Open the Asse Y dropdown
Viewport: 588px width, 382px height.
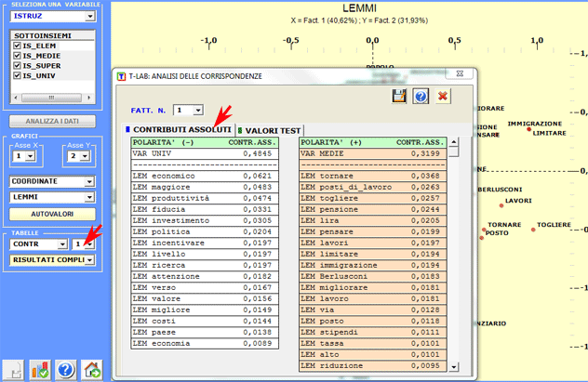click(x=85, y=156)
